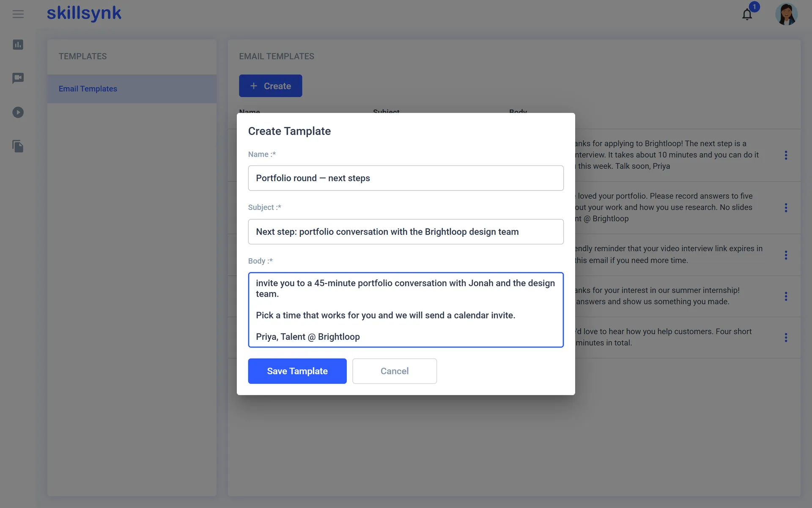
Task: Open options menu for 'loved your portfolio' row
Action: click(x=786, y=208)
